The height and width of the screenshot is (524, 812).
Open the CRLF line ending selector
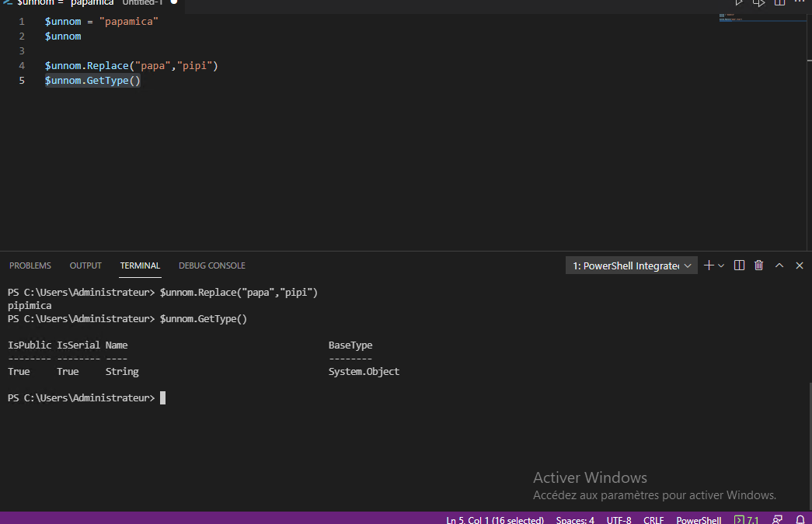click(653, 519)
